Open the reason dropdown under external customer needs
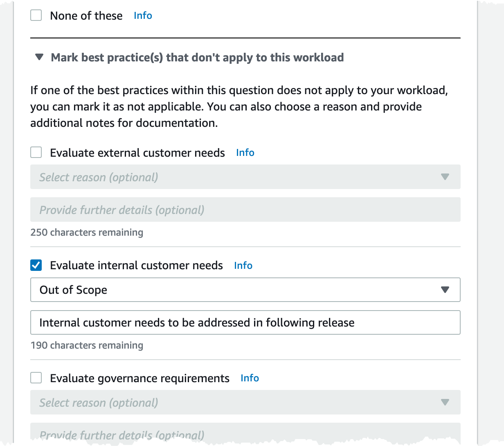The image size is (504, 446). tap(237, 177)
